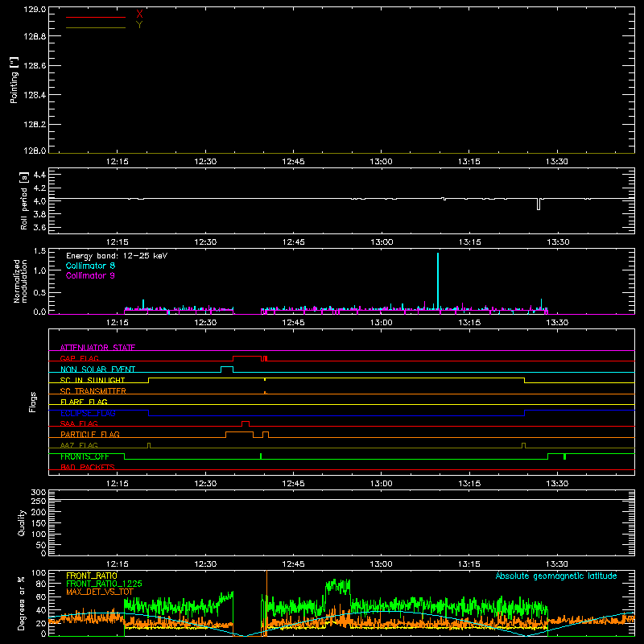This screenshot has height=644, width=644.
Task: Click the SAA_FLAG label
Action: 79,423
